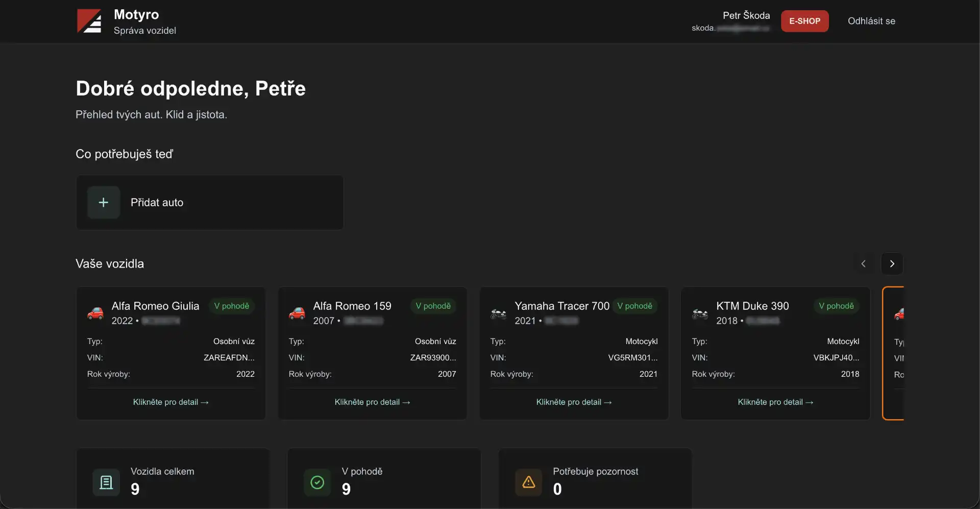This screenshot has width=980, height=509.
Task: Click the Vozidla celkem document icon
Action: click(x=106, y=482)
